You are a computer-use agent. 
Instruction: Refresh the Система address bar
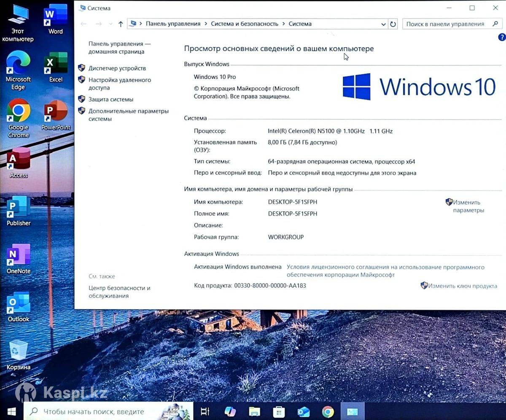pyautogui.click(x=393, y=24)
